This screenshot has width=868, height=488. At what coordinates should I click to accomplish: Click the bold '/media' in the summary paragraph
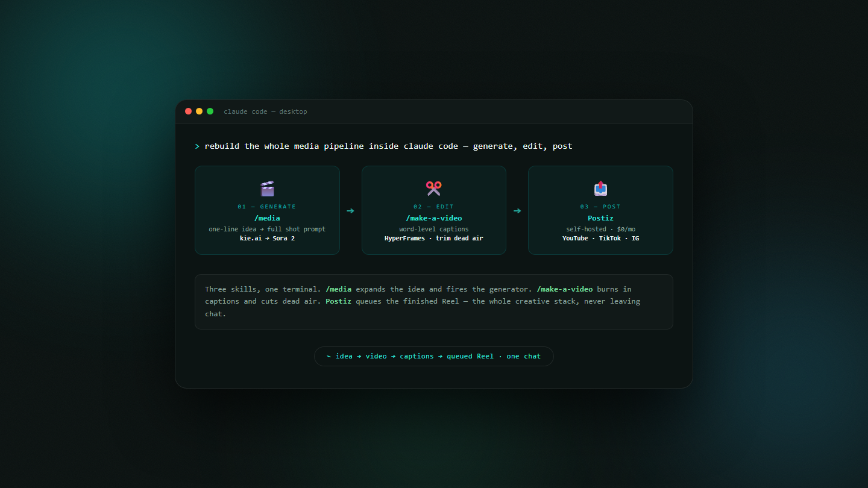(x=338, y=289)
